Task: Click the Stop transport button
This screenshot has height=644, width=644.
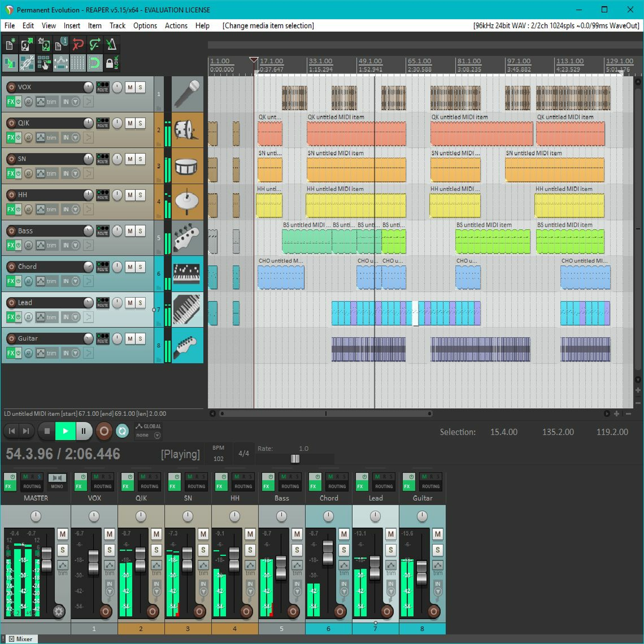Action: pos(47,431)
